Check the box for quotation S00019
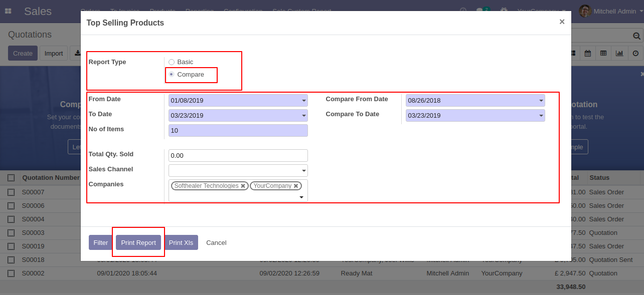Screen dimensions: 644x295 pyautogui.click(x=11, y=246)
